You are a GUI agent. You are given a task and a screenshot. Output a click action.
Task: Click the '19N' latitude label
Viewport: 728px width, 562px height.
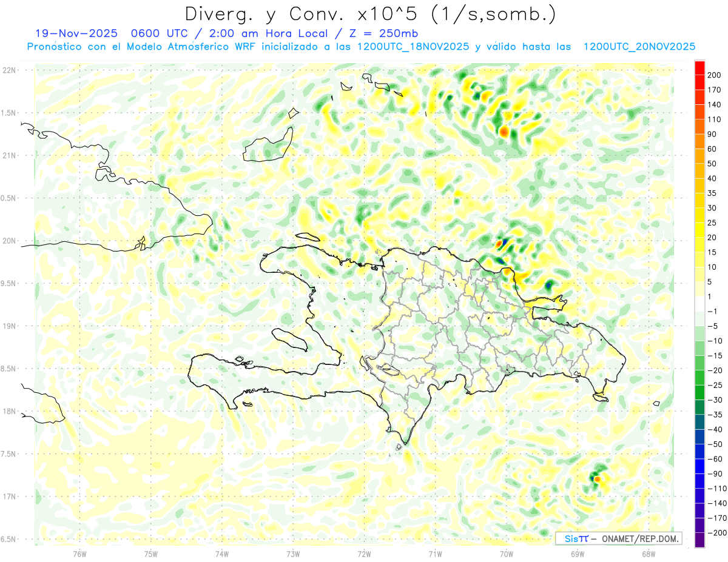[9, 326]
